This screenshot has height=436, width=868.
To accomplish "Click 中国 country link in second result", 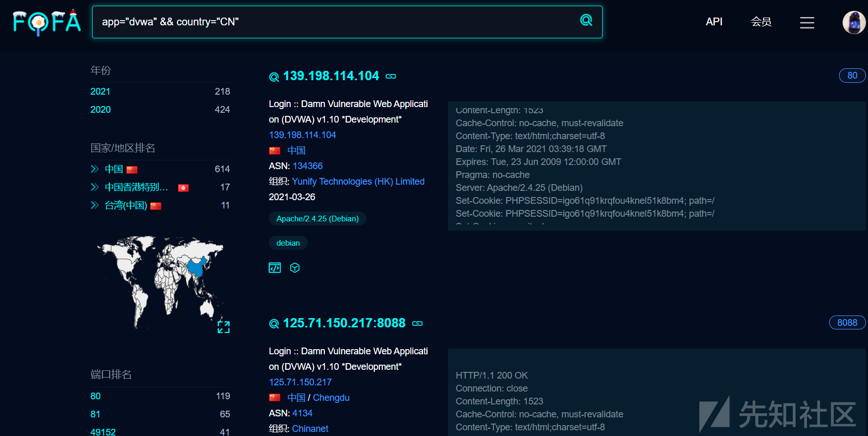I will pos(296,398).
